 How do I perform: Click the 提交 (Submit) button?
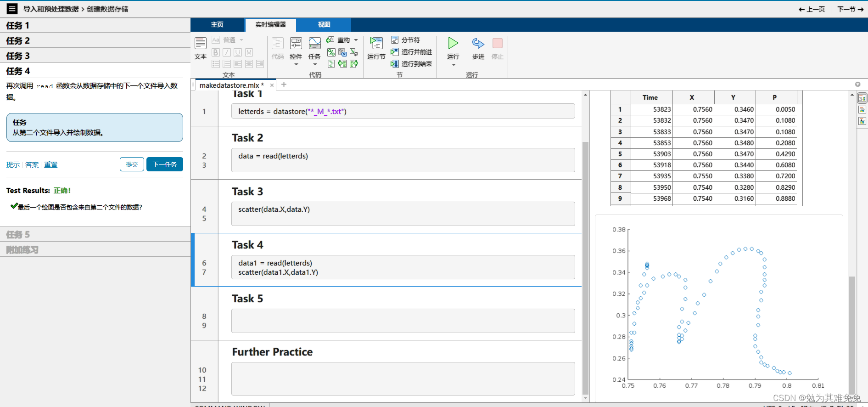[132, 164]
